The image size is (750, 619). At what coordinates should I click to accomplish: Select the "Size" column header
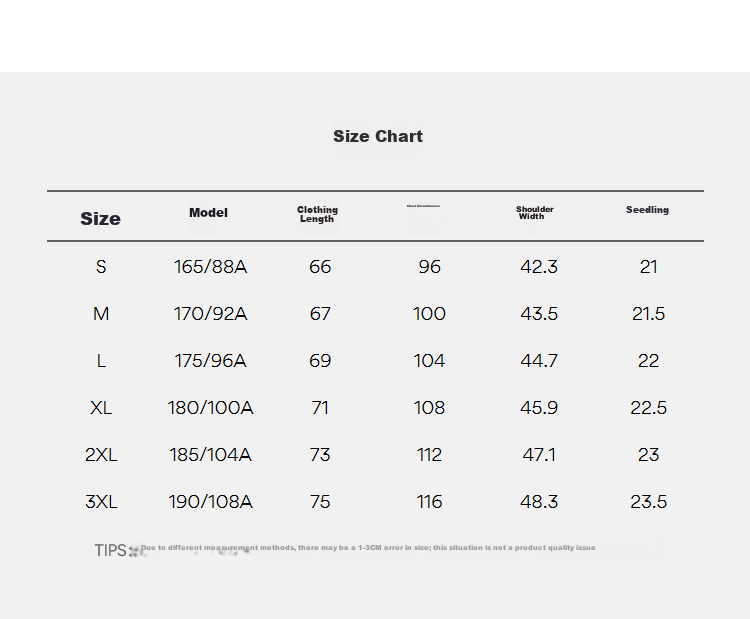point(100,219)
